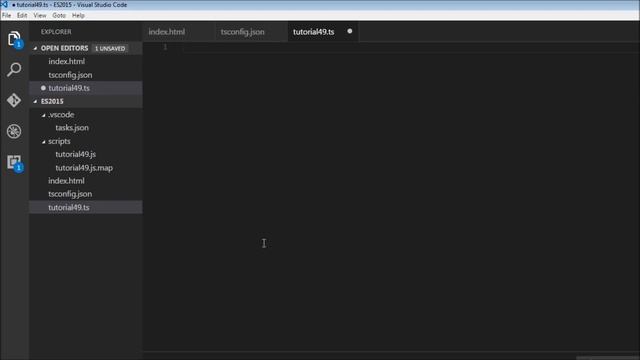
Task: Place the cursor on editor line 1
Action: pyautogui.click(x=410, y=48)
